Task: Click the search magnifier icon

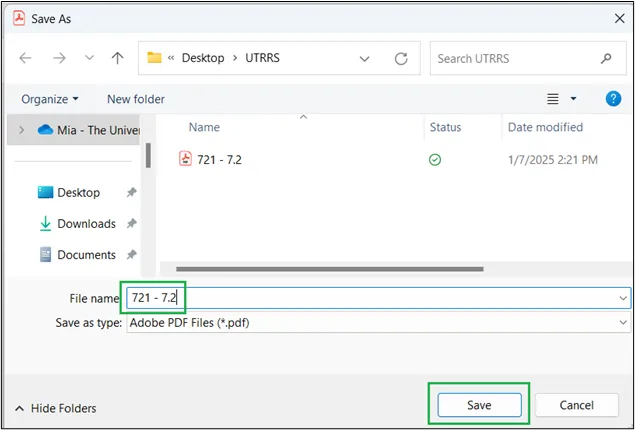Action: pos(607,58)
